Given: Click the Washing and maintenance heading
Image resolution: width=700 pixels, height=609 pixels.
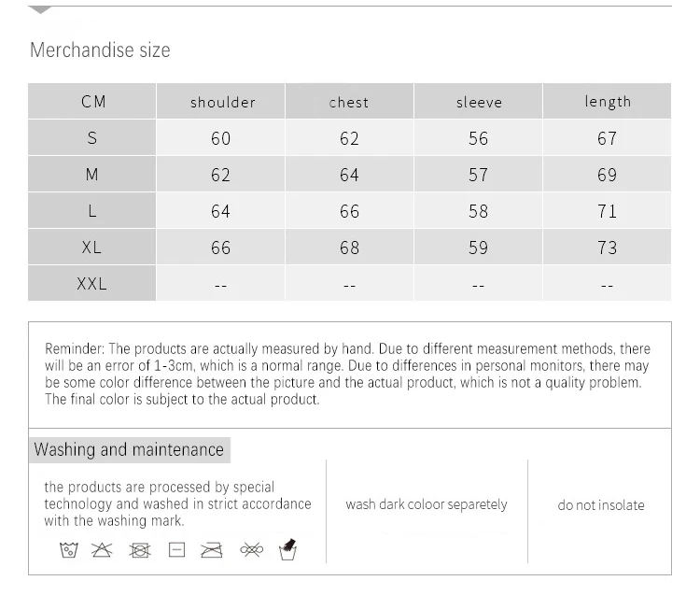Looking at the screenshot, I should [129, 449].
